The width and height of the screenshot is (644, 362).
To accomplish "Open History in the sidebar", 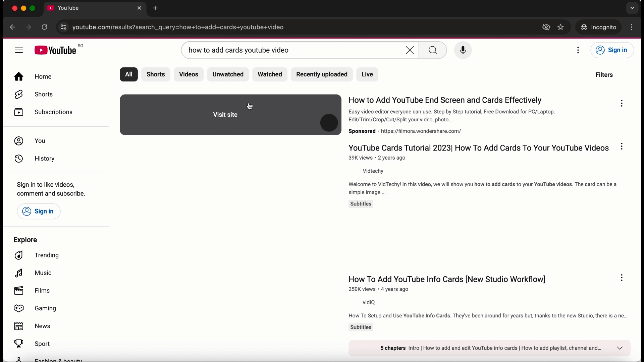I will (x=44, y=159).
